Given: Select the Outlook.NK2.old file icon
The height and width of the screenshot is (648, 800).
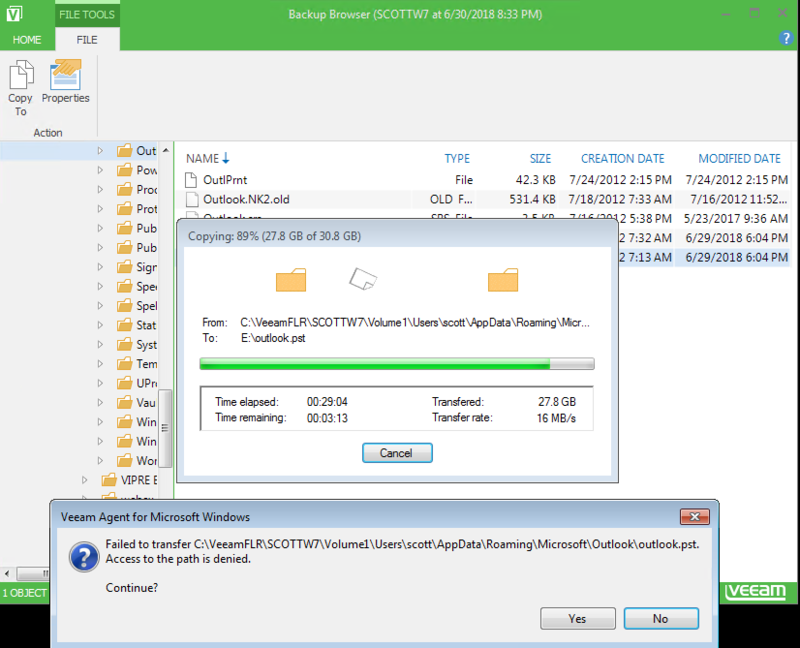Looking at the screenshot, I should coord(191,199).
